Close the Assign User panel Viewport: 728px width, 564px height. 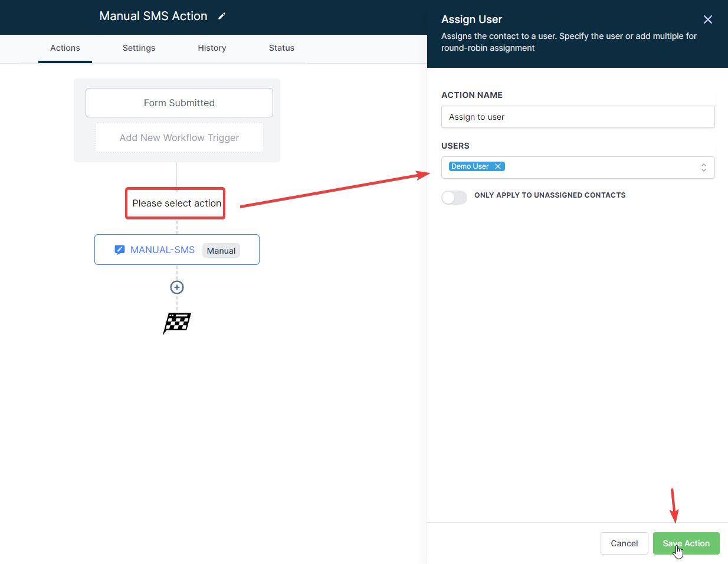[x=708, y=19]
